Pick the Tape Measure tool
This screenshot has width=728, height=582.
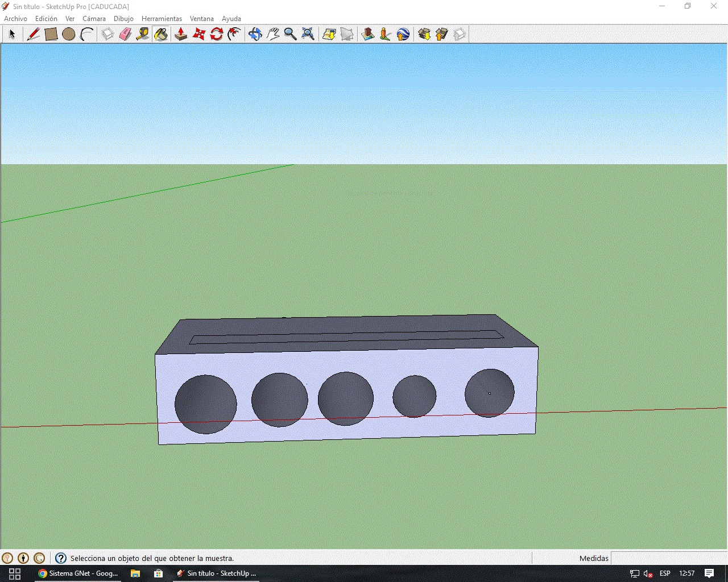point(143,35)
